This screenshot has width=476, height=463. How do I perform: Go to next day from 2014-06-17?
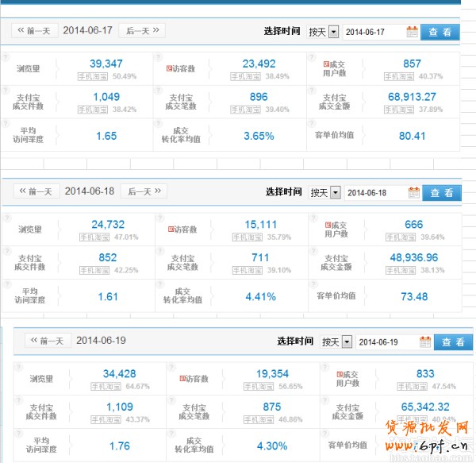143,31
